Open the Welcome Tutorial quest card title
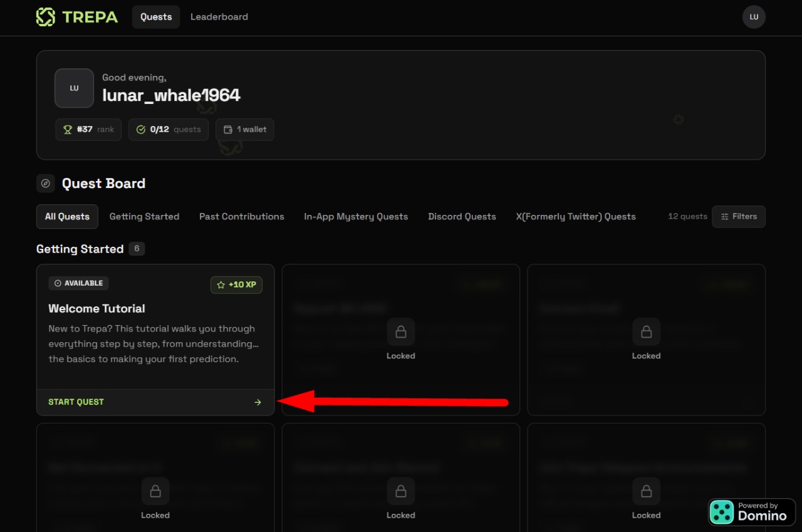 click(x=96, y=308)
